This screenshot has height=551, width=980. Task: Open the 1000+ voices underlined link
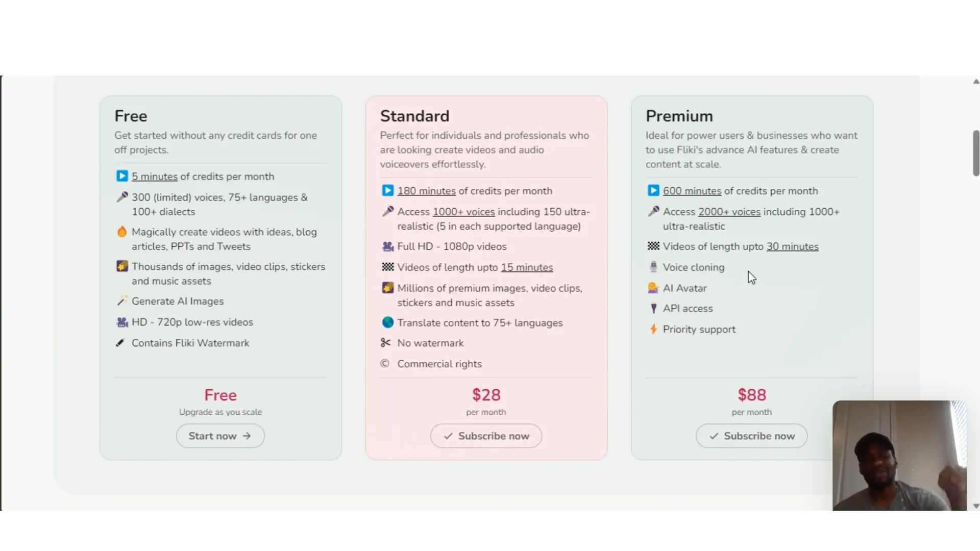click(x=463, y=212)
